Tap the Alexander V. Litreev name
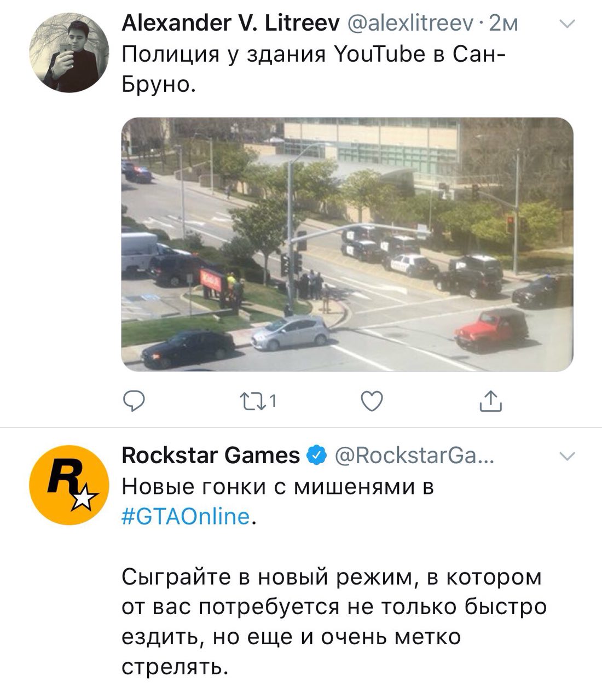 (x=230, y=23)
